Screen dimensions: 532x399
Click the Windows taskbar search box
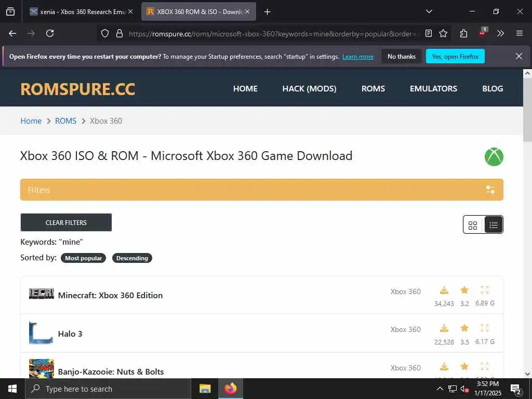click(108, 389)
